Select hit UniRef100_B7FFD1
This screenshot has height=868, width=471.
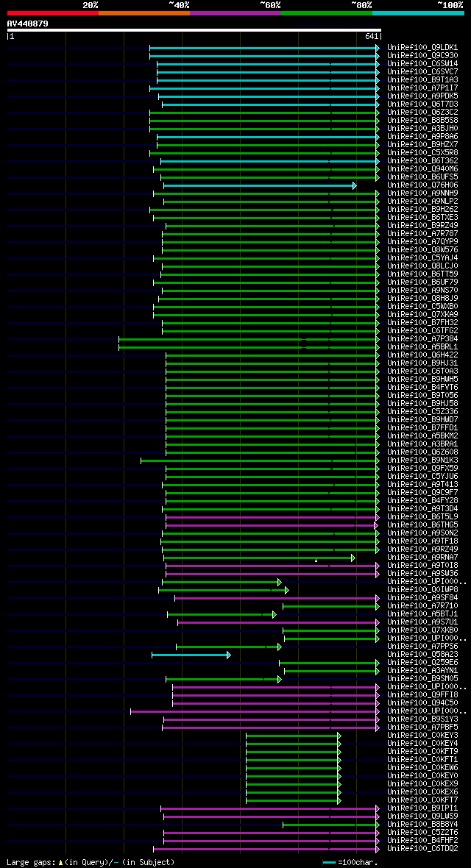coord(422,428)
